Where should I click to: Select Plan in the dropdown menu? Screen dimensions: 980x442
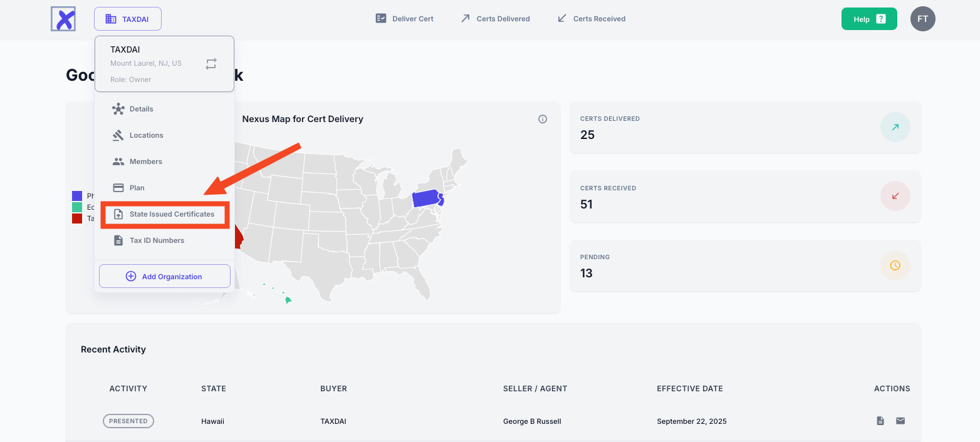[137, 188]
